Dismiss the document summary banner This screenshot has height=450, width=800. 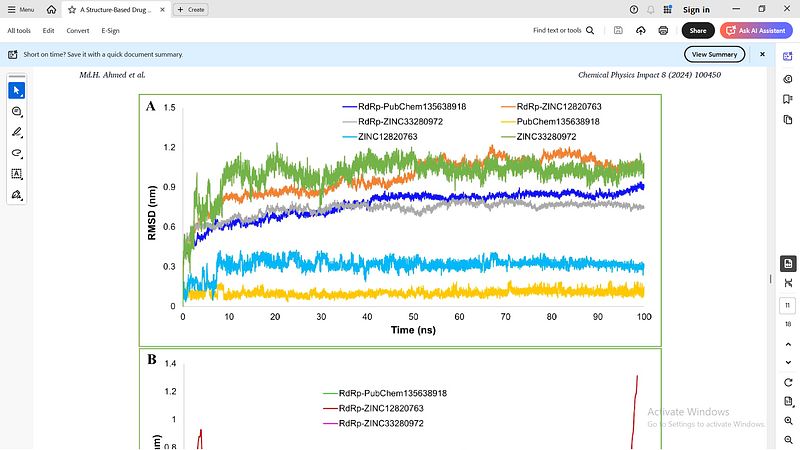click(762, 54)
